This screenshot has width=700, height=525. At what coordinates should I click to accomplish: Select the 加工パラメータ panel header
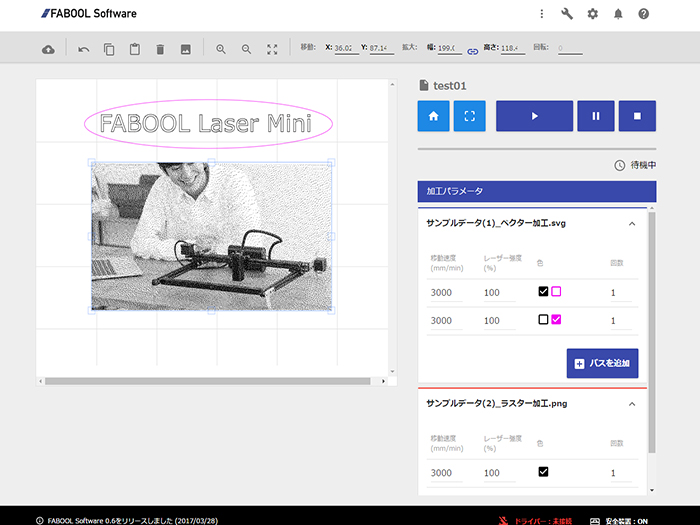[x=537, y=191]
